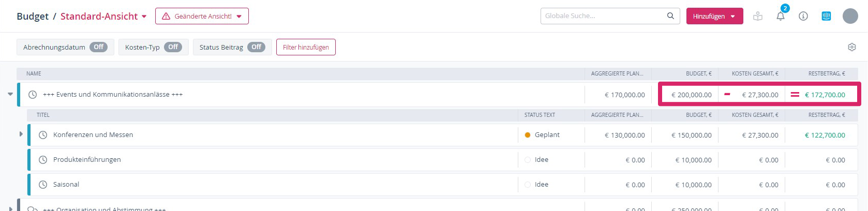This screenshot has width=868, height=211.
Task: Click the Hinzufügen button
Action: (x=714, y=16)
